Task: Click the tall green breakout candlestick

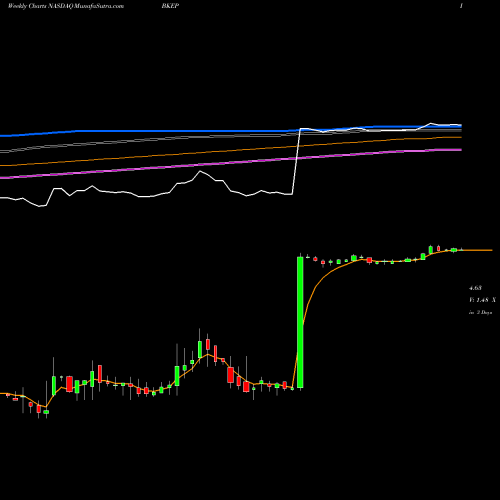Action: click(300, 322)
